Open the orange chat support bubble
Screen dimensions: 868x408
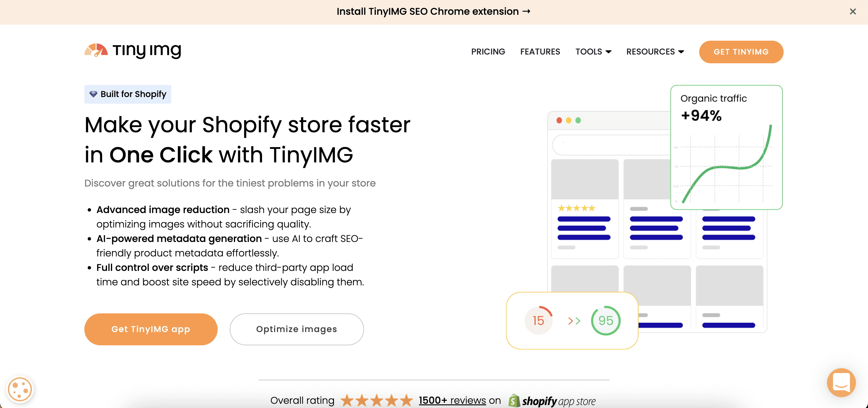(x=841, y=382)
